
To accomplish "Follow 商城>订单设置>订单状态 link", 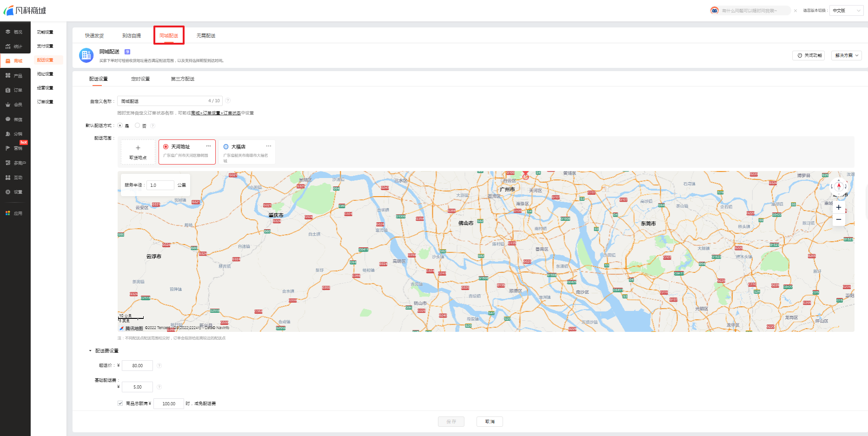I will click(x=216, y=113).
